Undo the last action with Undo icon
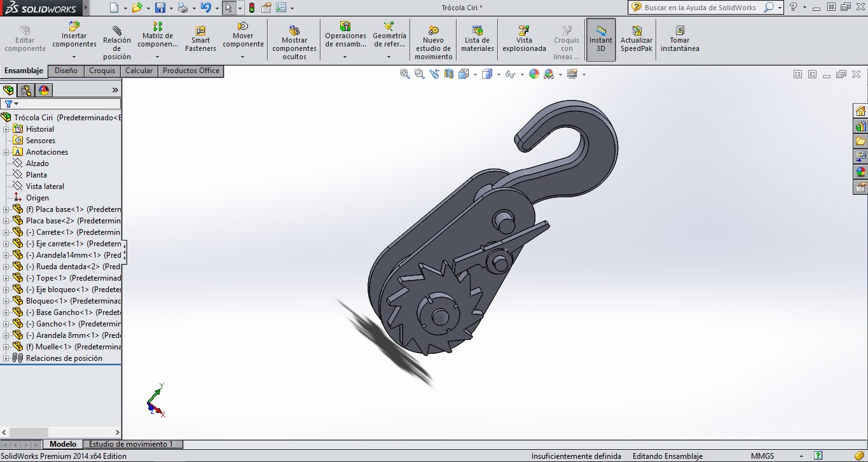 pyautogui.click(x=205, y=8)
